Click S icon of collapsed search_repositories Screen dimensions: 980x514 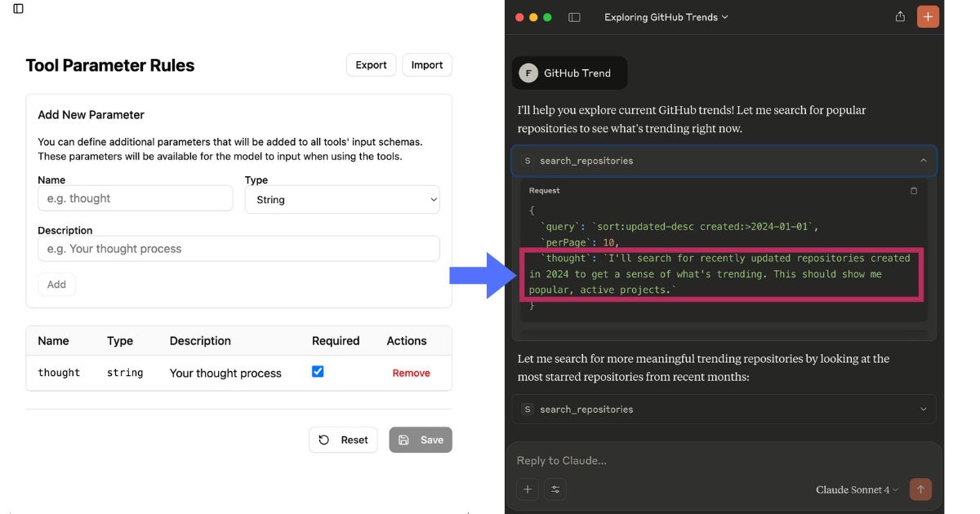[528, 410]
